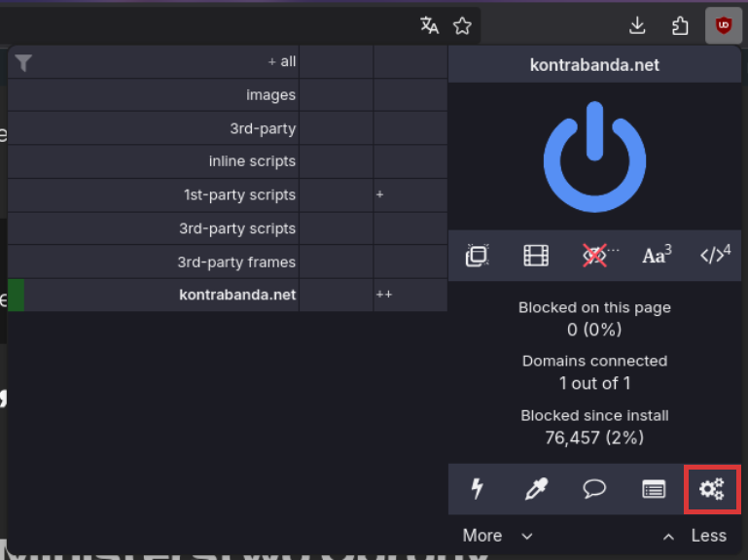Toggle the large blue power button
The width and height of the screenshot is (748, 560).
[x=594, y=159]
